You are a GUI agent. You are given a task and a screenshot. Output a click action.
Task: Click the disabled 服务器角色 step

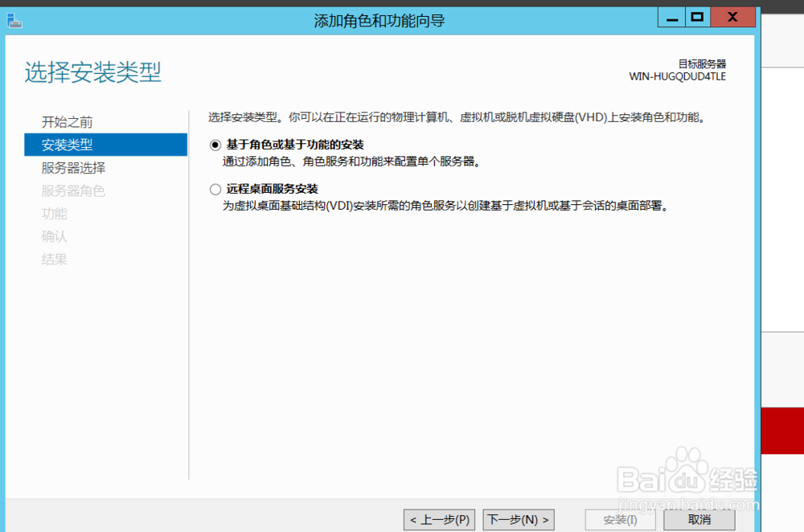coord(73,190)
